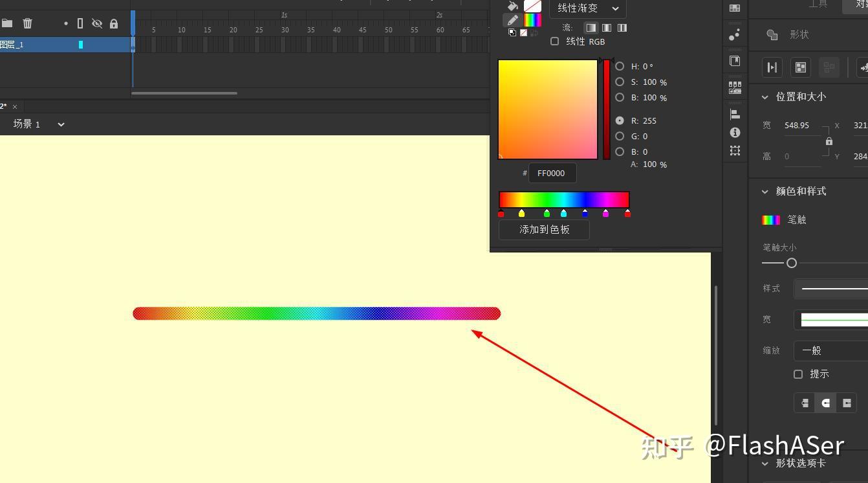
Task: Select the R radio button in color panel
Action: point(619,120)
